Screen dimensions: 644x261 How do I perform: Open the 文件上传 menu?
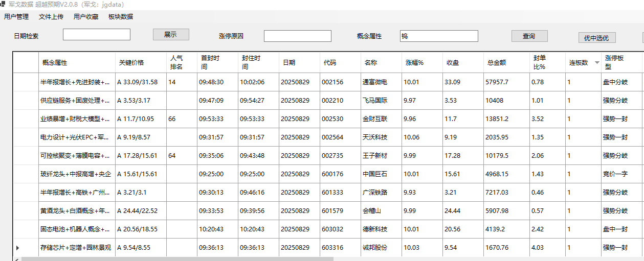click(x=51, y=16)
